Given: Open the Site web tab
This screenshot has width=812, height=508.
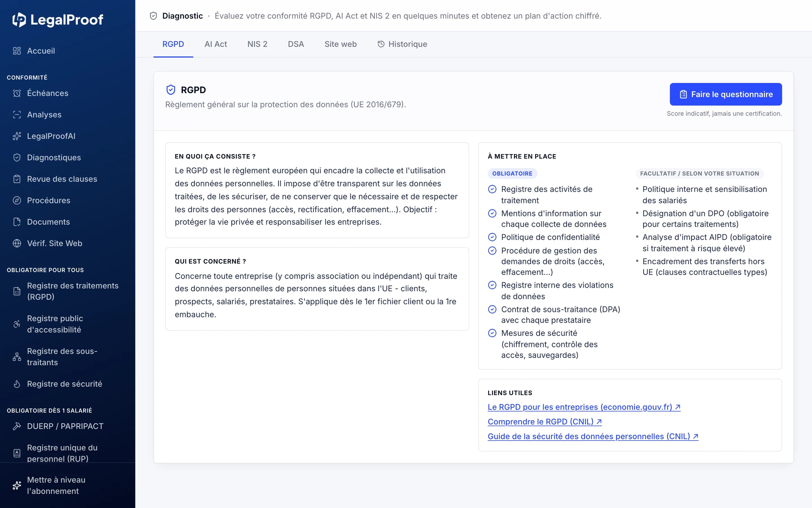Looking at the screenshot, I should pyautogui.click(x=341, y=44).
